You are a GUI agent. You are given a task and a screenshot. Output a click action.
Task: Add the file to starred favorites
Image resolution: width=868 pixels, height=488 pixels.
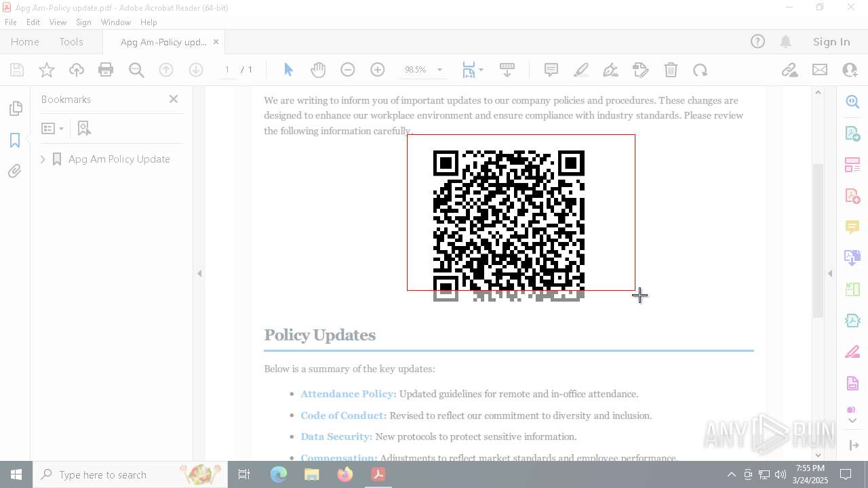tap(47, 70)
